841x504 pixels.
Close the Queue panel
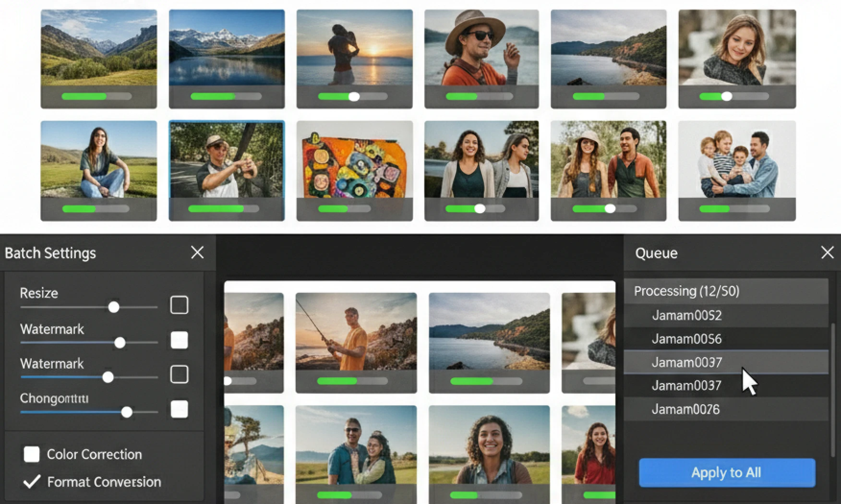coord(827,252)
